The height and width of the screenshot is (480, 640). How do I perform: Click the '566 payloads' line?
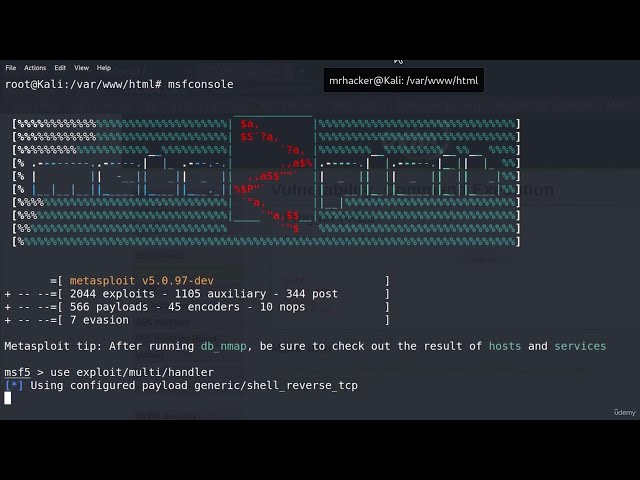pos(187,307)
